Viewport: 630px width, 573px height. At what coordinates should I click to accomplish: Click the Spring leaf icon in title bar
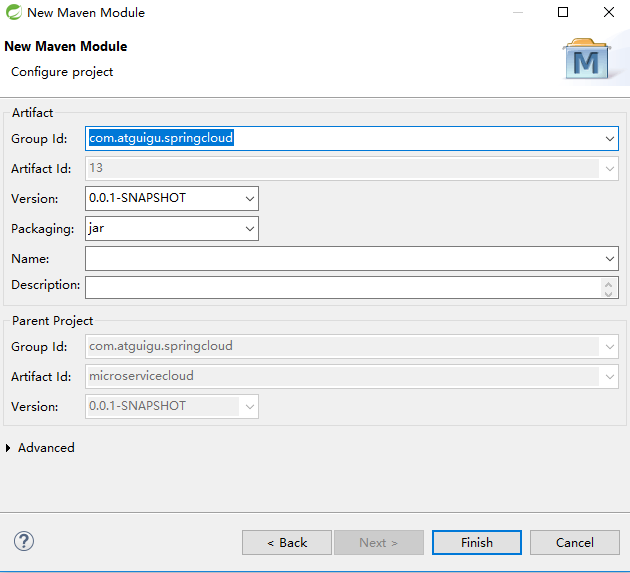(x=14, y=12)
